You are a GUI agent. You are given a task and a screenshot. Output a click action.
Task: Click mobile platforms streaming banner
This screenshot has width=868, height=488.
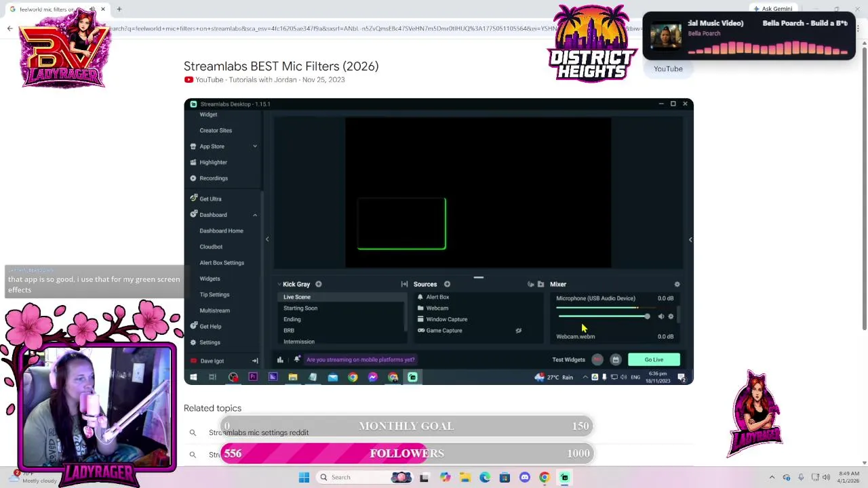tap(360, 360)
